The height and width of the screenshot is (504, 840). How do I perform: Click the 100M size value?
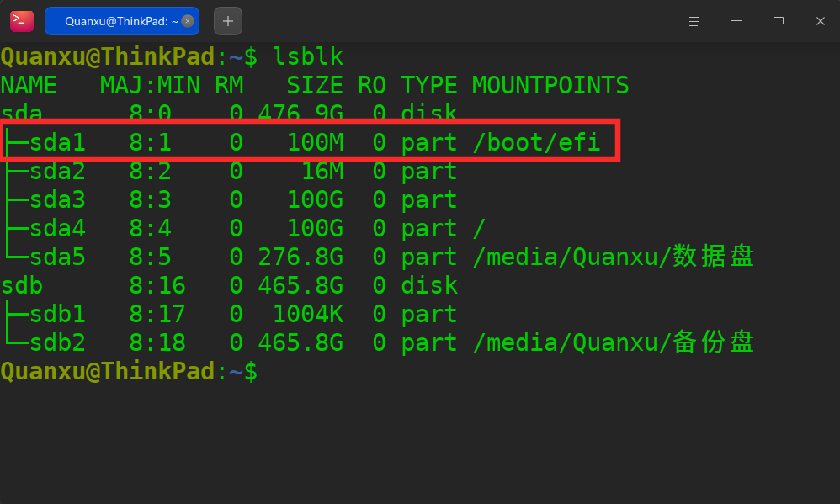click(x=315, y=142)
